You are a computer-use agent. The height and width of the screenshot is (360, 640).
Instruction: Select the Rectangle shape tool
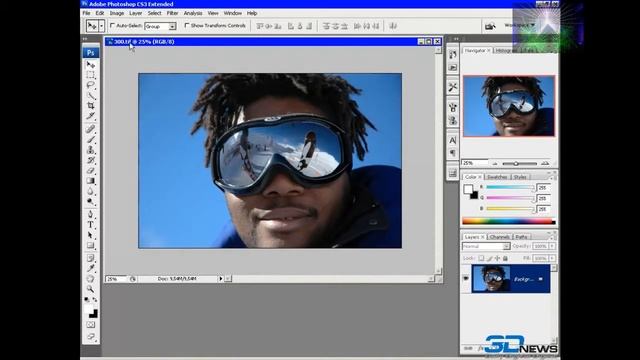click(x=91, y=245)
